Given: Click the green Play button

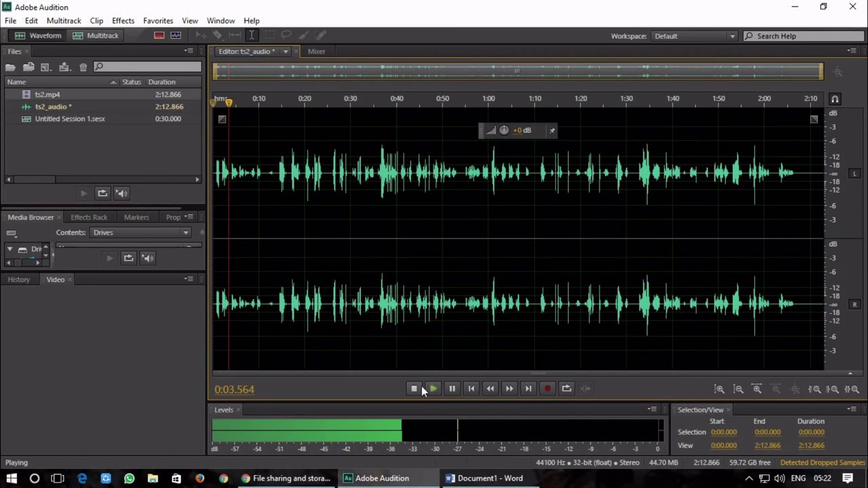Looking at the screenshot, I should (433, 388).
